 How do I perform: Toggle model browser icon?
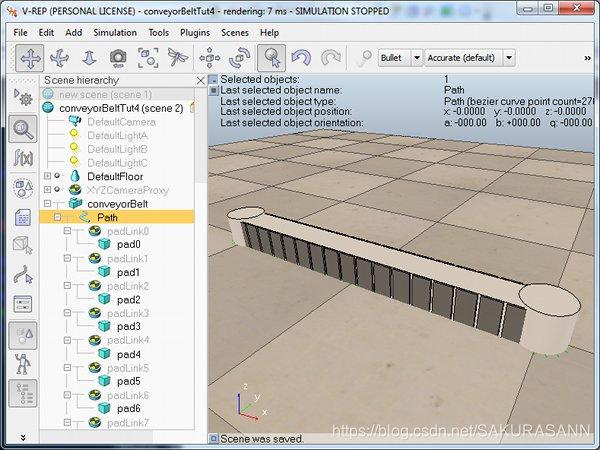pos(23,336)
